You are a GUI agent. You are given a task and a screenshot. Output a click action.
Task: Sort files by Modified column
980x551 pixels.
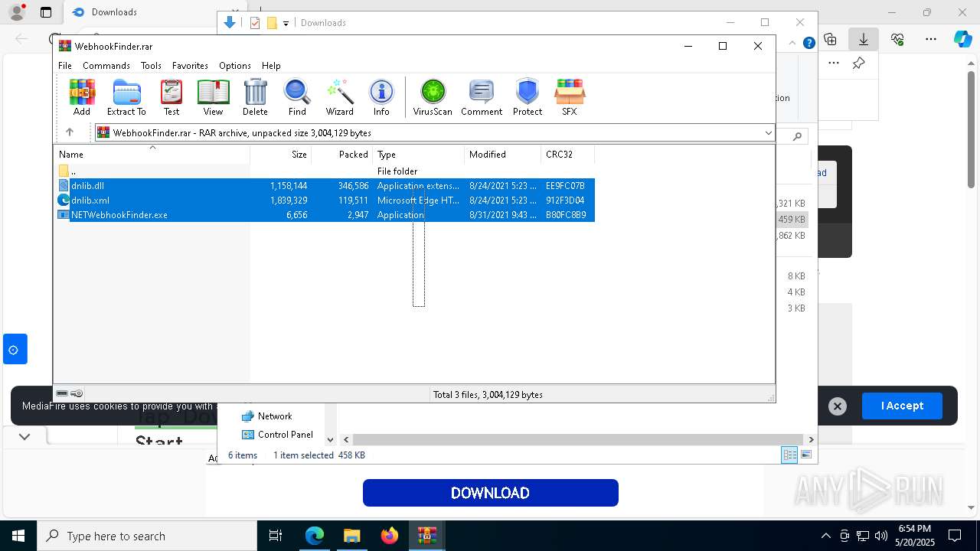tap(502, 155)
